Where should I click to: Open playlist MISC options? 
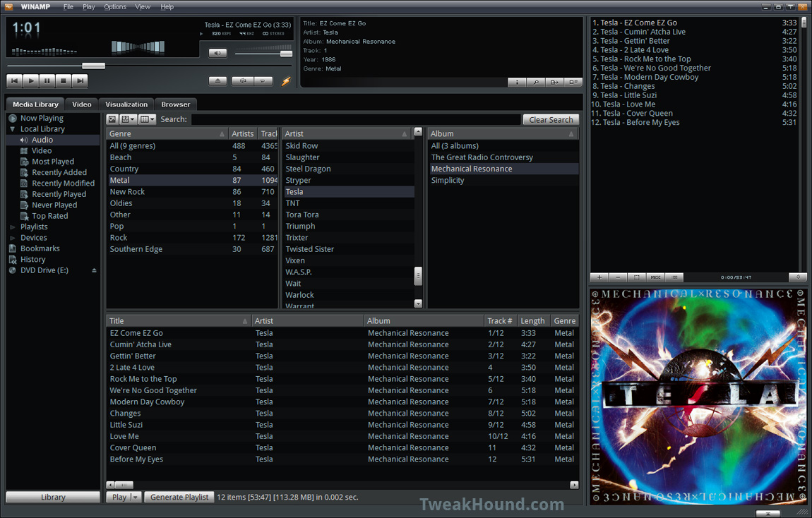656,277
